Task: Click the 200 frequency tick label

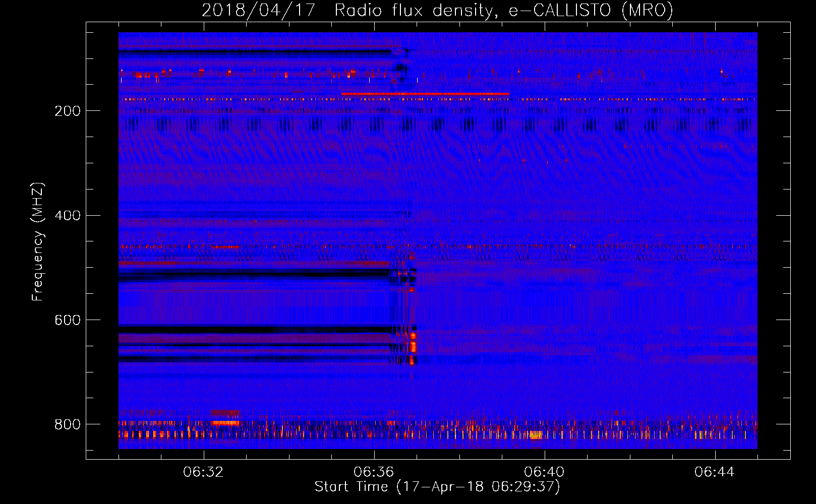Action: point(68,111)
